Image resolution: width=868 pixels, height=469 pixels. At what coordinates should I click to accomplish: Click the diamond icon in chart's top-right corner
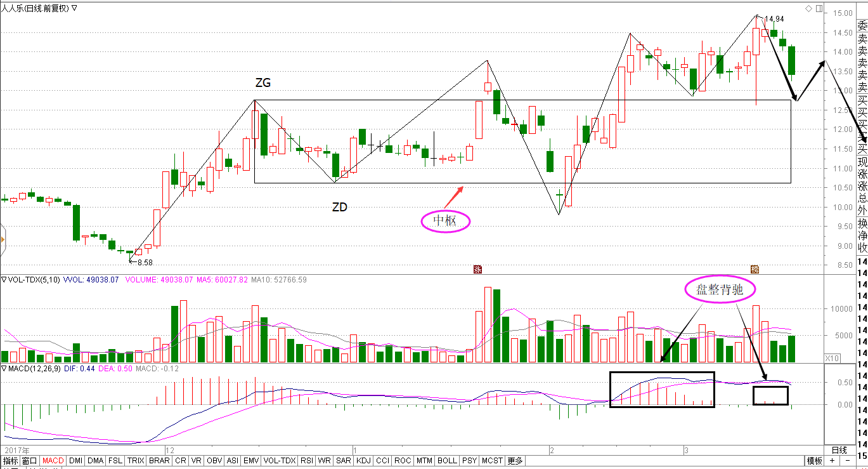pos(809,9)
